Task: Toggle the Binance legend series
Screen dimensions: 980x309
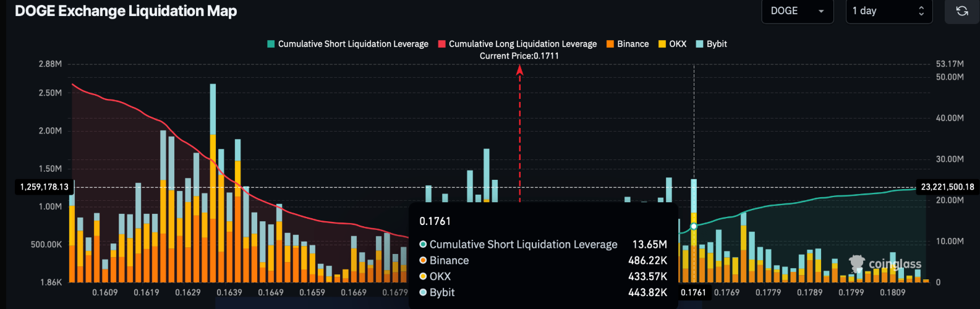Action: 628,44
